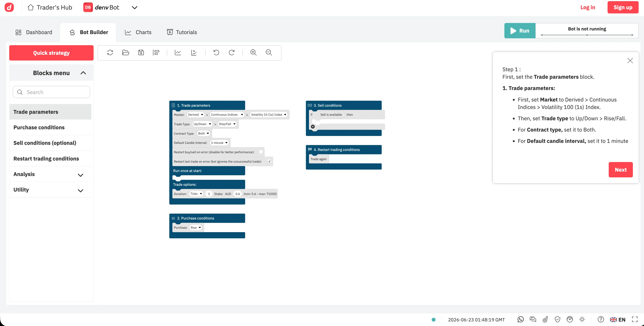644x326 pixels.
Task: Open the help centre question mark icon
Action: click(x=601, y=319)
